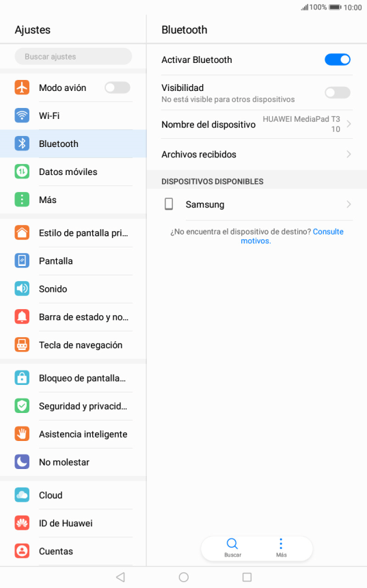Tap the ID de Huawei icon

click(22, 523)
